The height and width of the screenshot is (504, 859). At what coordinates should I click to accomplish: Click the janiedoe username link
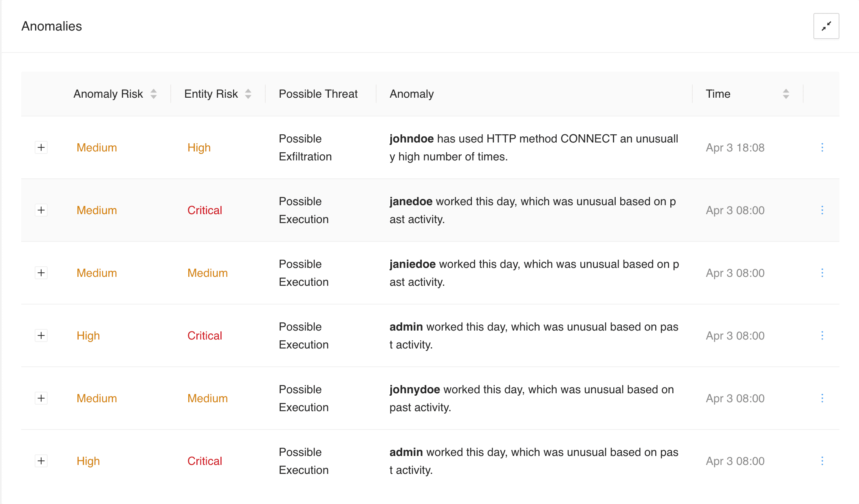(x=412, y=264)
